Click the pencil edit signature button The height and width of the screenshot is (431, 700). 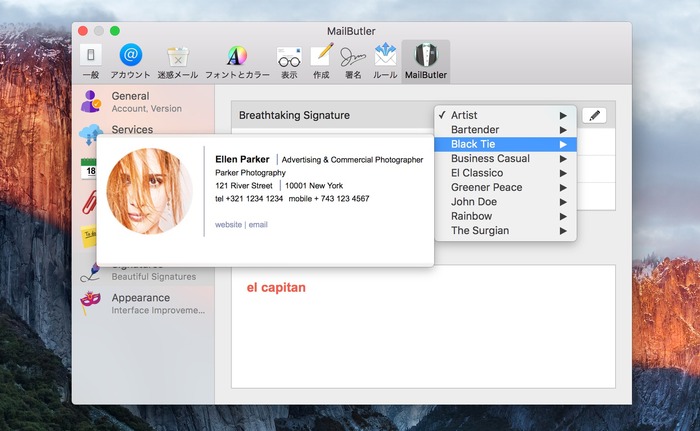(x=594, y=116)
